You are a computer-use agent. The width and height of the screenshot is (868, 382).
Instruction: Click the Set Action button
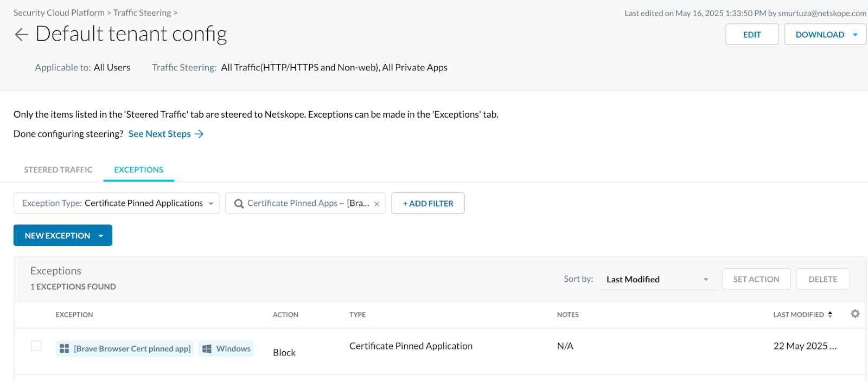tap(756, 279)
